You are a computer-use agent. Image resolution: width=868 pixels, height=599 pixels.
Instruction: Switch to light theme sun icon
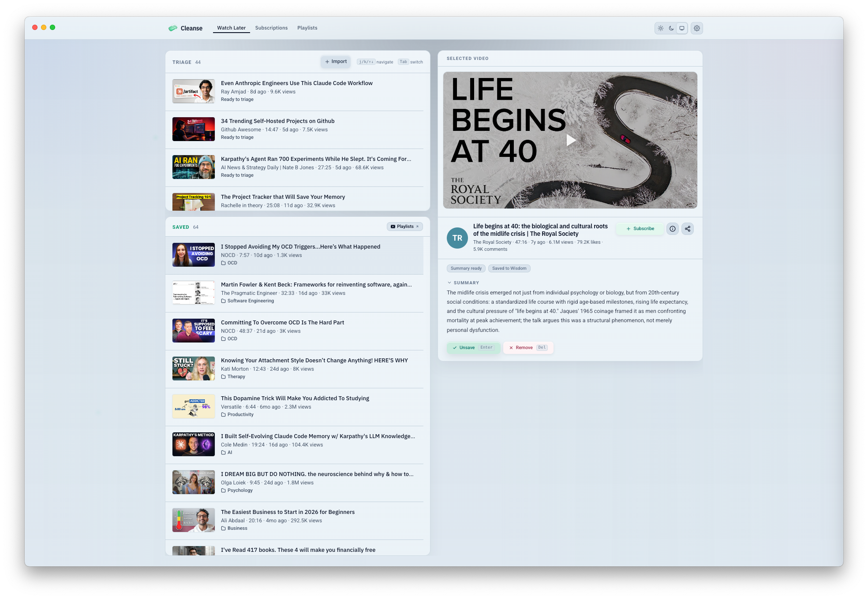660,28
